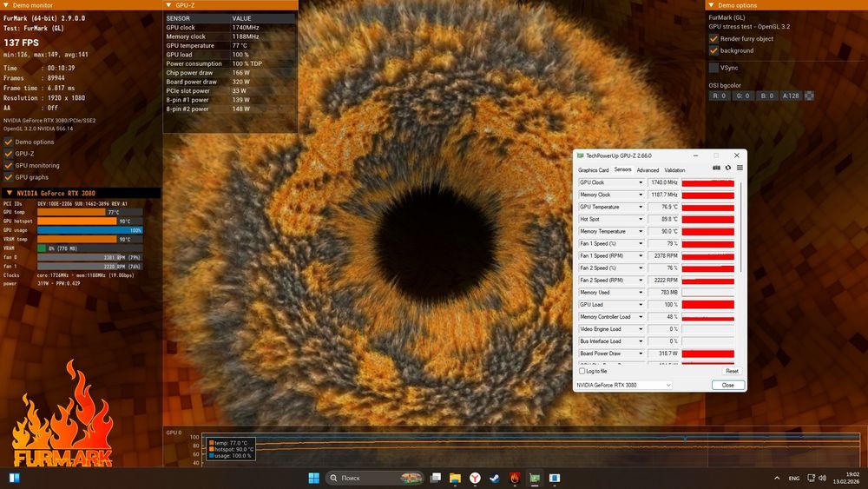Click ENG language indicator
The image size is (868, 489).
click(794, 478)
